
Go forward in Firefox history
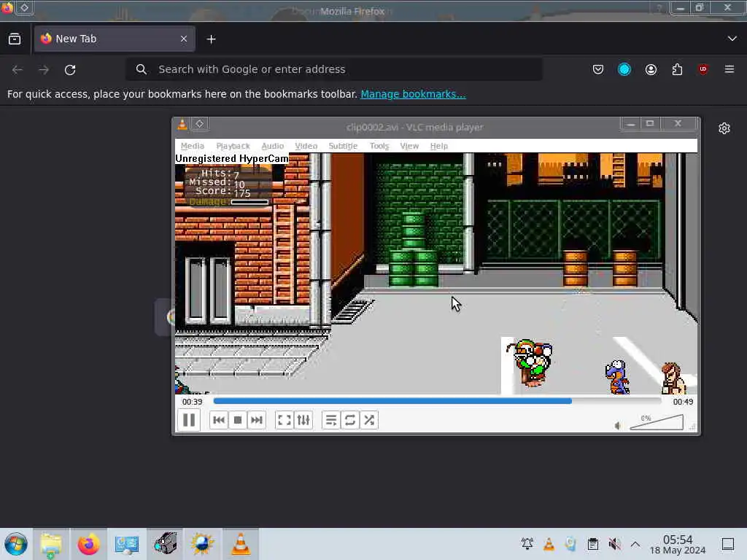point(44,70)
